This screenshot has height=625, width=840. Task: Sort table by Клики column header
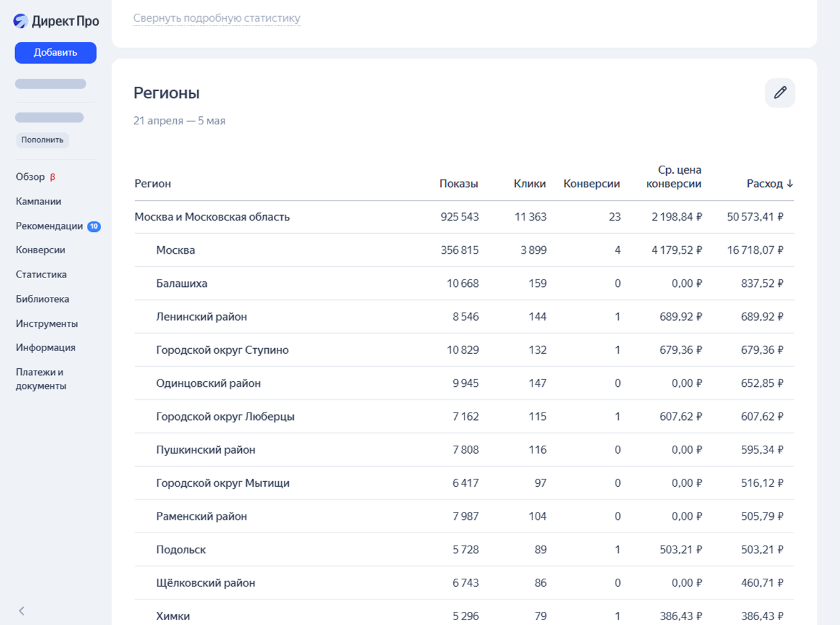pyautogui.click(x=529, y=184)
